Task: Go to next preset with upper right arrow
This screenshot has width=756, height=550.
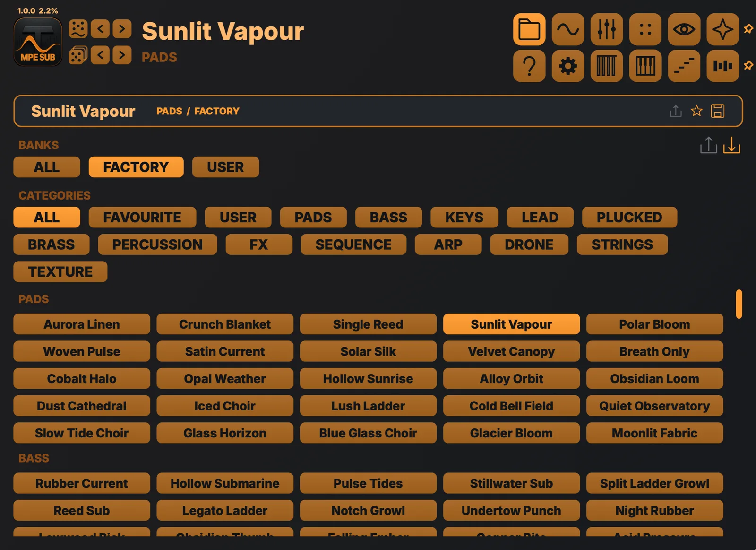Action: click(122, 29)
